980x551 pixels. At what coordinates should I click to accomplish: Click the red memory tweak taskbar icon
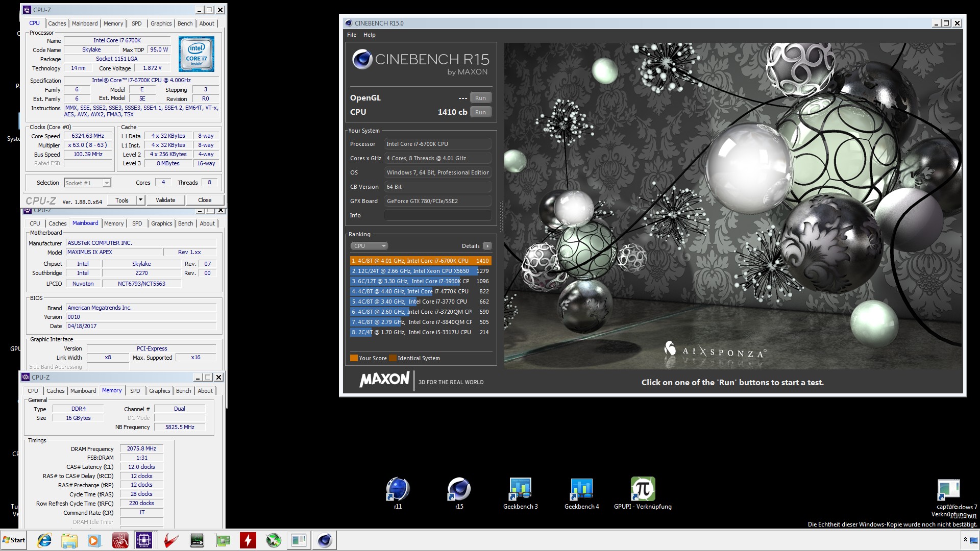coord(120,540)
